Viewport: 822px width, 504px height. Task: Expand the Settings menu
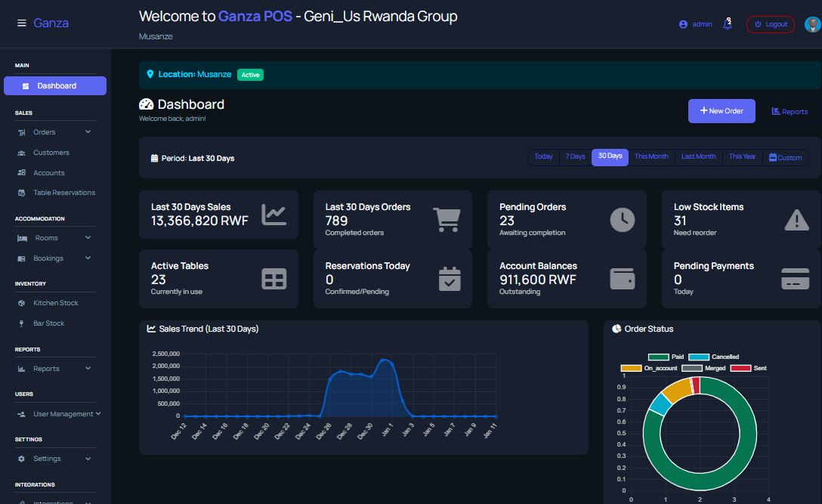coord(47,458)
